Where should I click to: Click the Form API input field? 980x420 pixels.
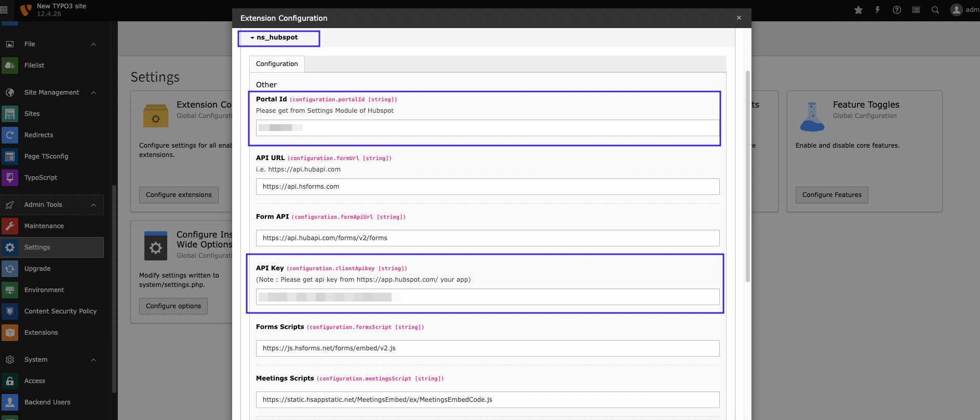488,238
